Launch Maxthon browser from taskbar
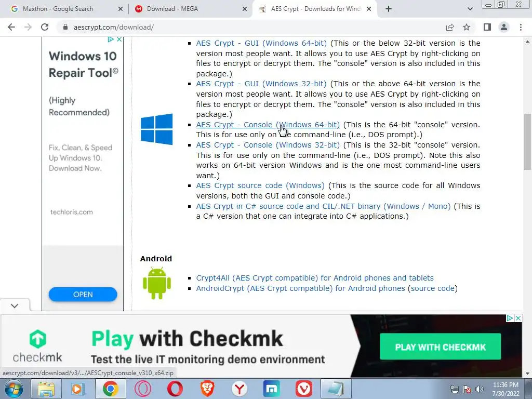 pos(271,389)
